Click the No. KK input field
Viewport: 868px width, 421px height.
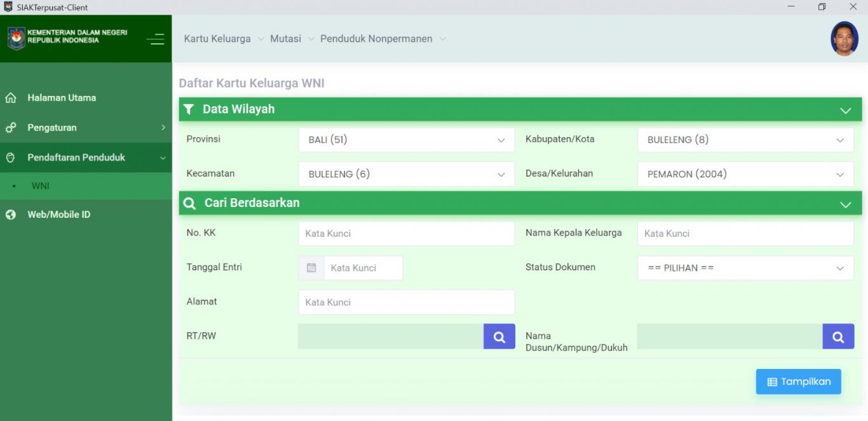406,234
